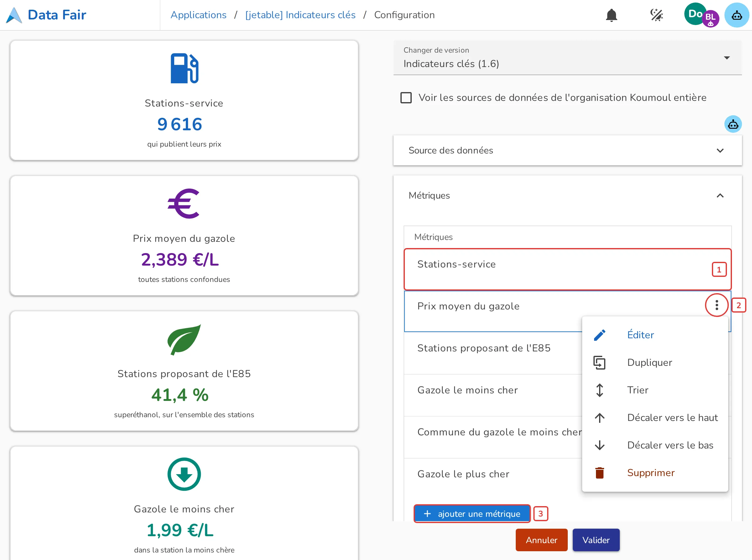Click the duplicate icon beside Dupliquer
This screenshot has height=560, width=752.
point(599,362)
